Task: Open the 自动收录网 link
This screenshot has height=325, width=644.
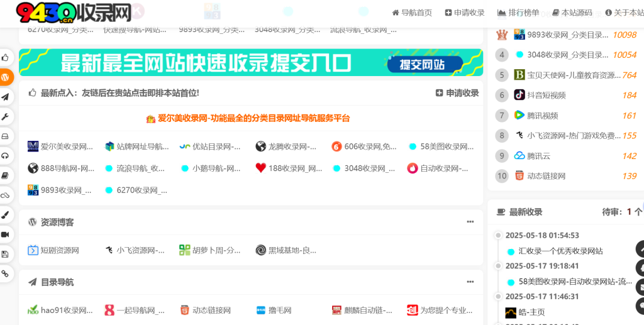Action: pyautogui.click(x=438, y=168)
